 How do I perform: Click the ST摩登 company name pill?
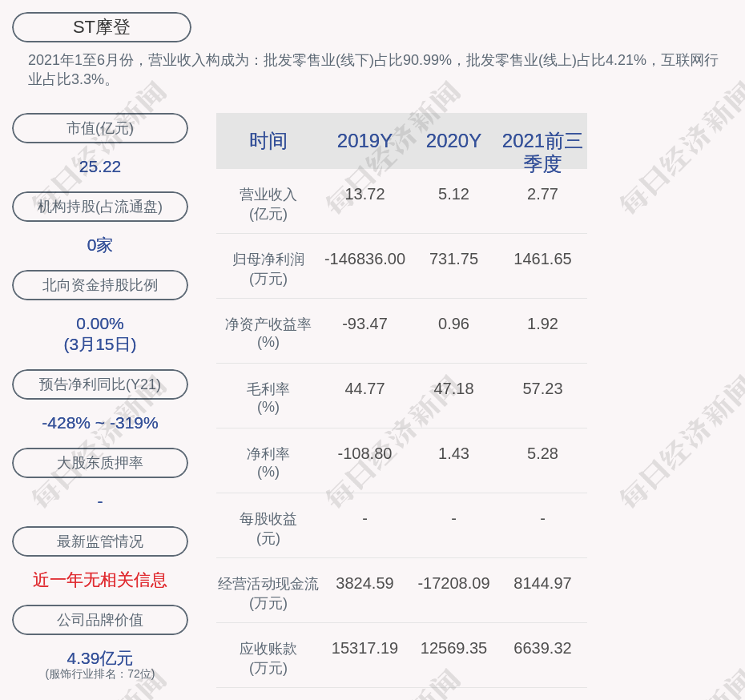[101, 27]
